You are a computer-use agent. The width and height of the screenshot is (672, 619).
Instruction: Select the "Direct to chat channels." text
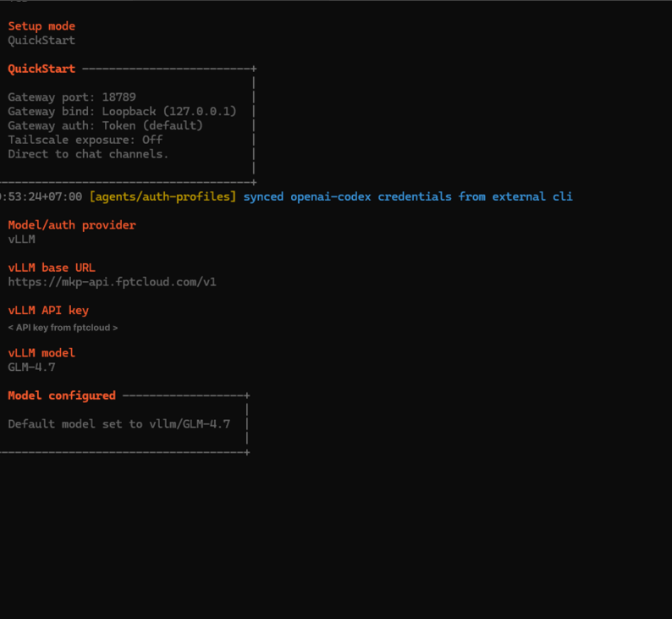coord(88,154)
